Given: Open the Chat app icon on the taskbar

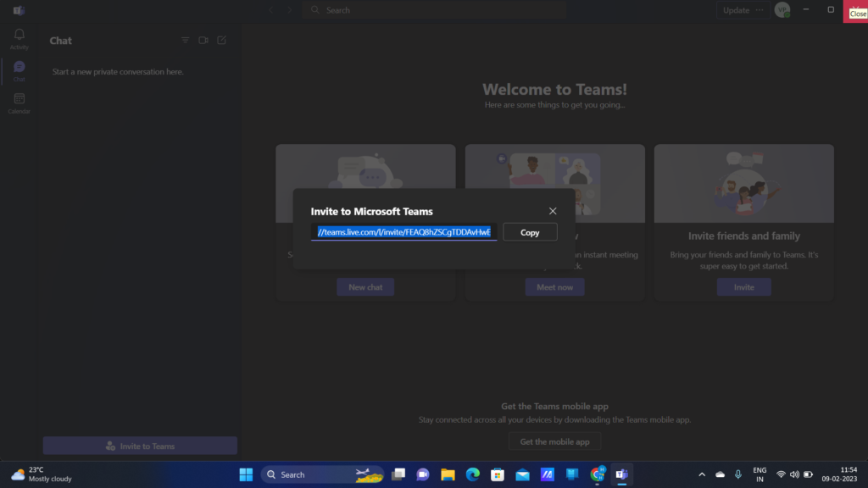Looking at the screenshot, I should [x=423, y=474].
